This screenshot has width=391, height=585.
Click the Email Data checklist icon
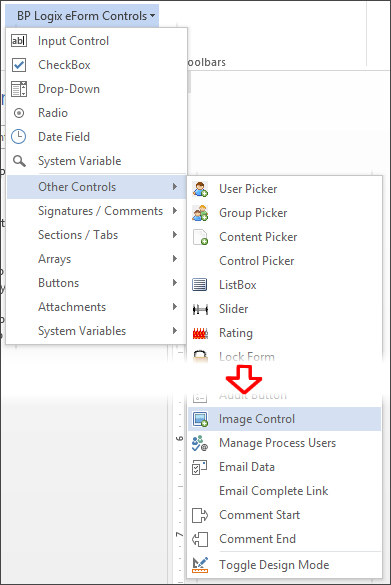(199, 467)
